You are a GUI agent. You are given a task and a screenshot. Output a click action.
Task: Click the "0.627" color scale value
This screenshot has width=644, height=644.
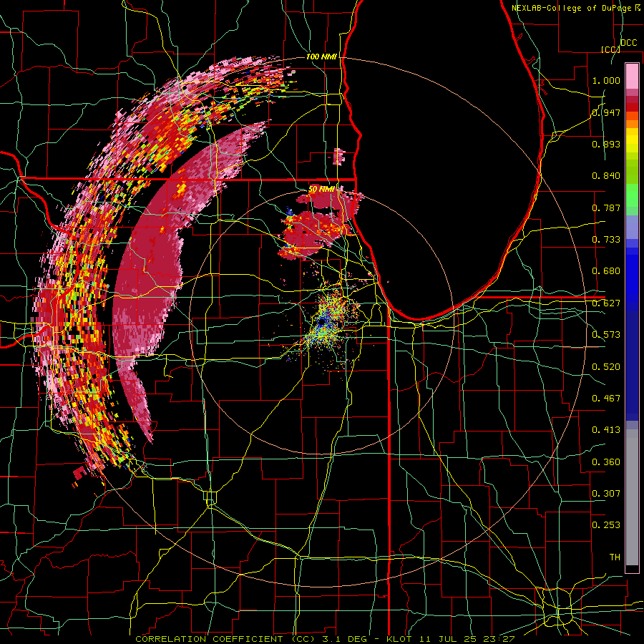click(606, 303)
